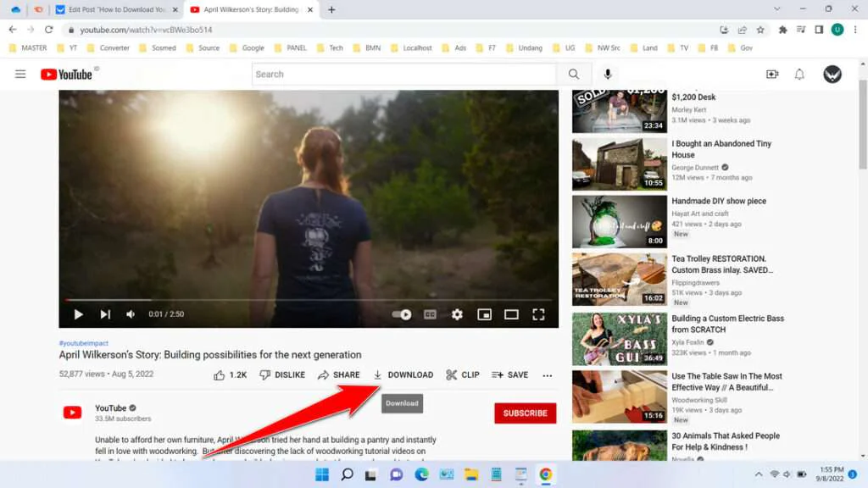Image resolution: width=868 pixels, height=488 pixels.
Task: Open the more actions menu under the video
Action: 548,374
